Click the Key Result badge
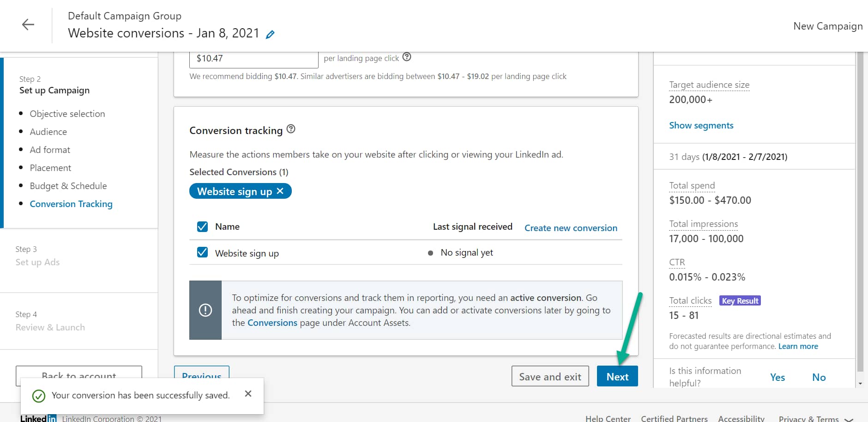This screenshot has height=422, width=868. pyautogui.click(x=740, y=301)
